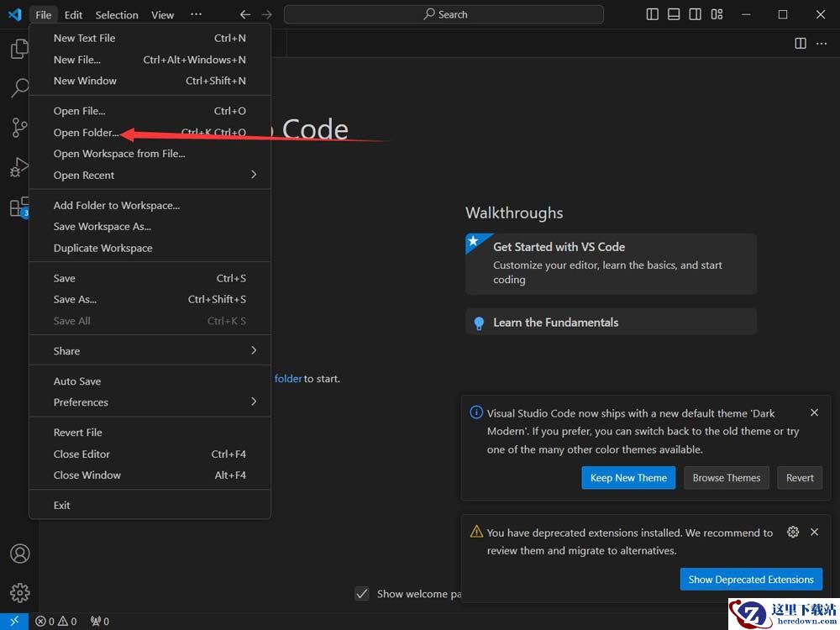Viewport: 840px width, 630px height.
Task: Choose Save Workspace As...
Action: pos(150,227)
